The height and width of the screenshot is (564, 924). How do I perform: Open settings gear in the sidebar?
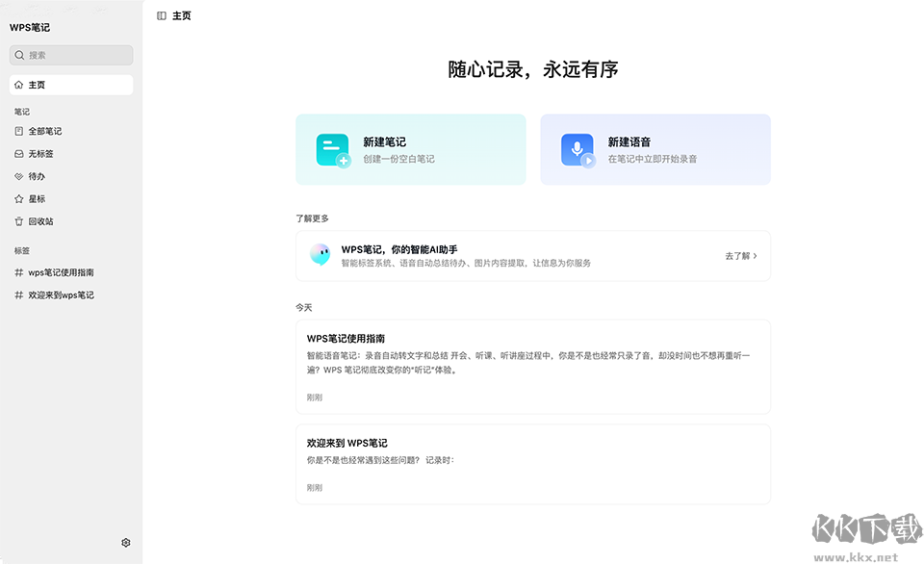(x=125, y=542)
